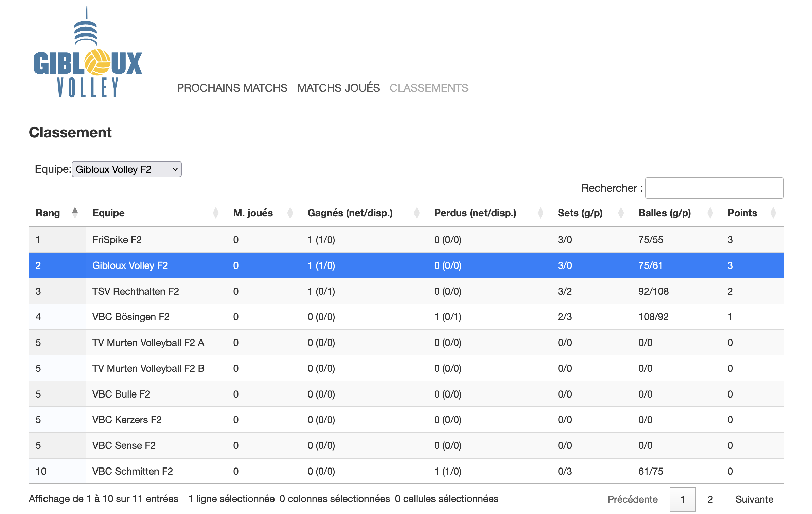The height and width of the screenshot is (514, 812).
Task: Select VBC Sense F2 row
Action: coord(406,445)
